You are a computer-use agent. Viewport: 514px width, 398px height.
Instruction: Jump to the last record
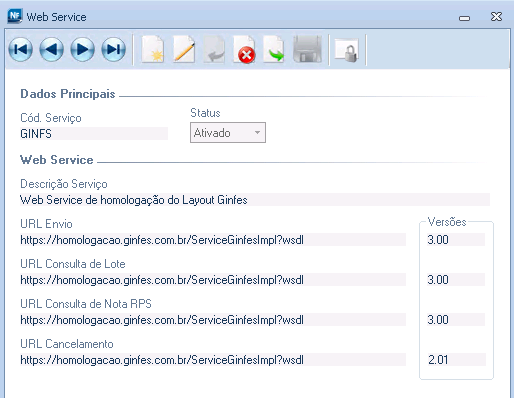pos(114,49)
